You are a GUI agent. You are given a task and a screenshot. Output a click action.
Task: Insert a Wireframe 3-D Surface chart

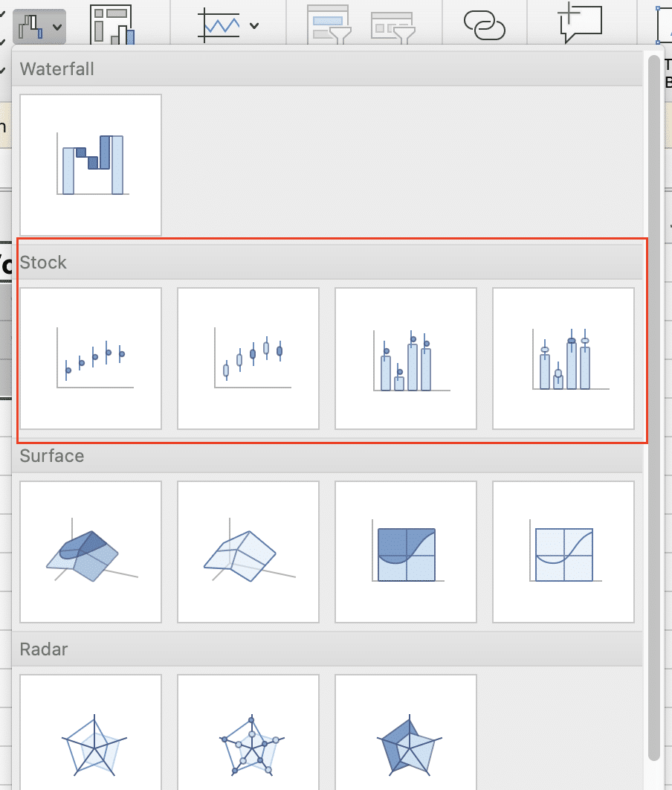(x=248, y=552)
